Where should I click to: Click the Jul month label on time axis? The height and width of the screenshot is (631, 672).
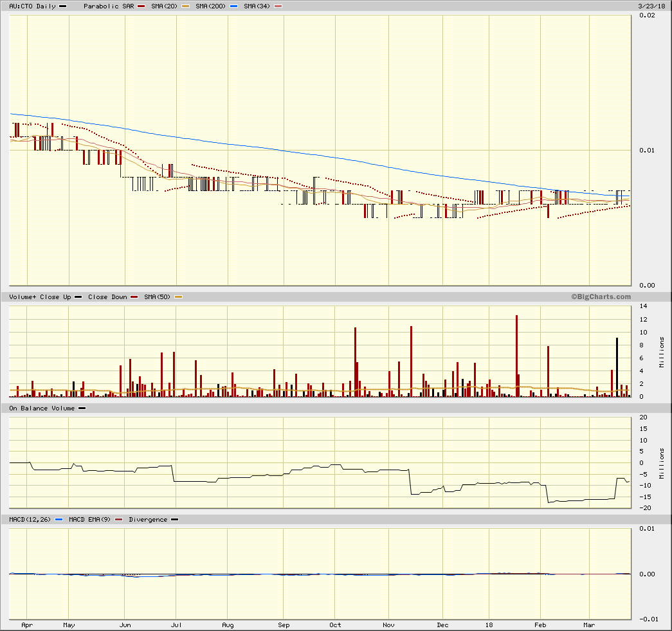tap(176, 625)
